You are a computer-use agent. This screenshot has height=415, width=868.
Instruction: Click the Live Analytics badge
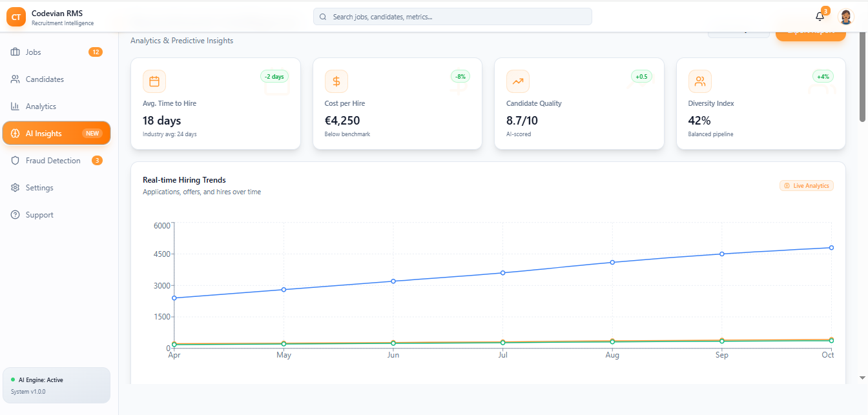point(806,186)
